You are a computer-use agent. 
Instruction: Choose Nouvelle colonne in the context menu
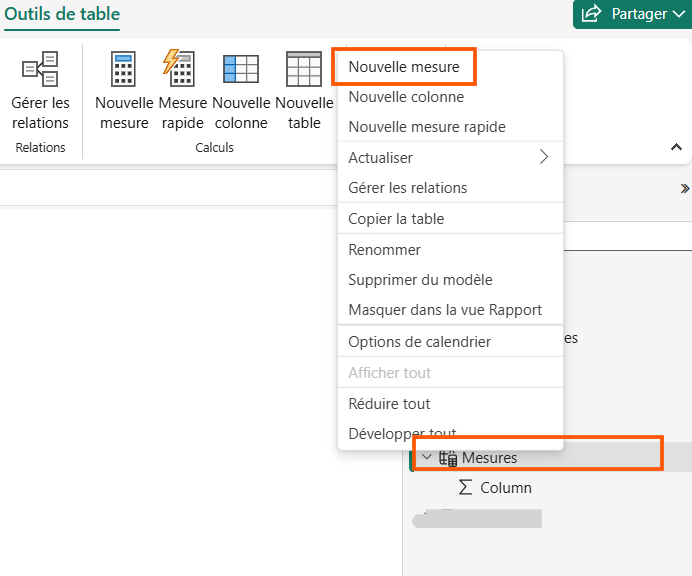450,97
